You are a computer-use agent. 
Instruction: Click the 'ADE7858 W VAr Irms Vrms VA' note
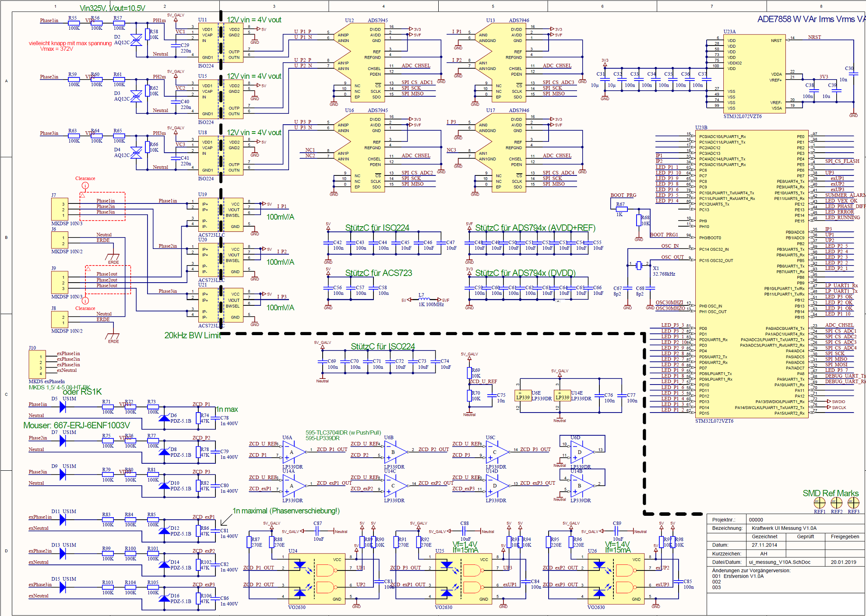[x=811, y=19]
